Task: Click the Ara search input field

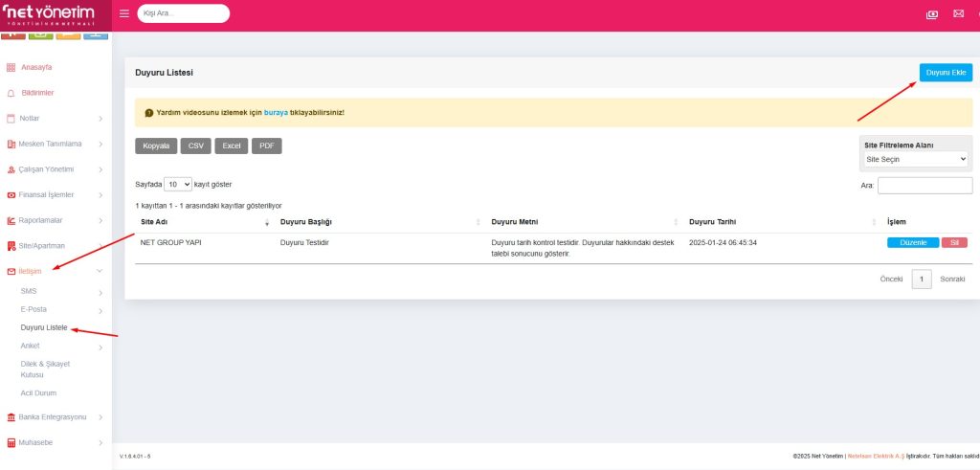Action: 924,185
